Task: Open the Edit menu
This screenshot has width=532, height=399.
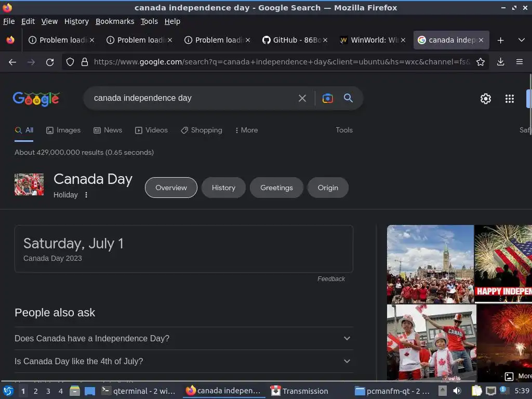Action: [28, 21]
